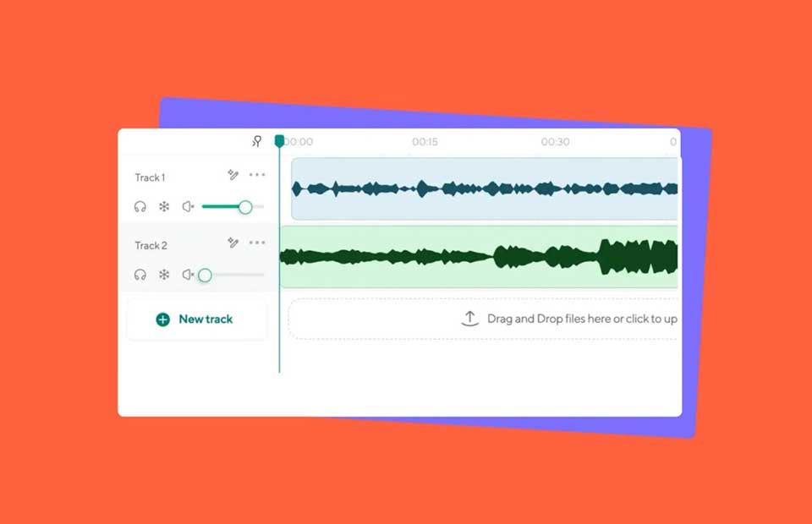Click the green plus icon in New track

[162, 319]
